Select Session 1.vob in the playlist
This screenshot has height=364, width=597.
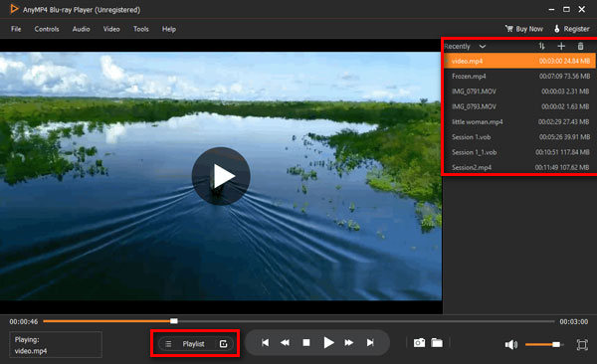pyautogui.click(x=519, y=137)
